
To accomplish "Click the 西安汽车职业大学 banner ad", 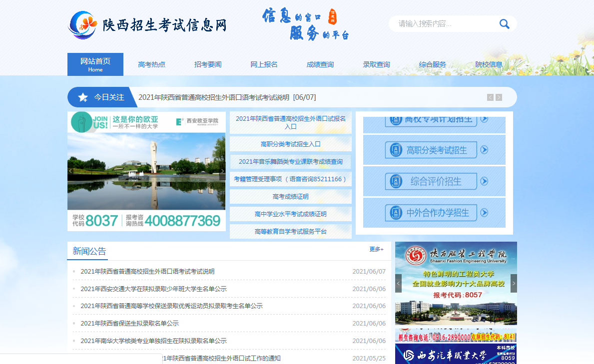I will coord(456,354).
